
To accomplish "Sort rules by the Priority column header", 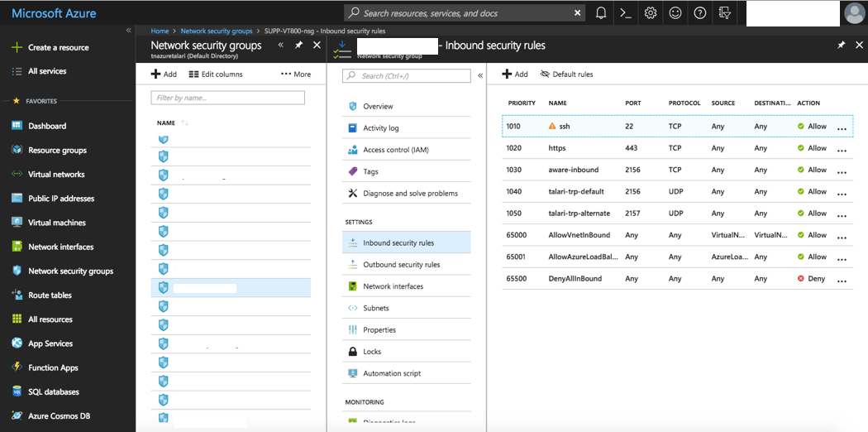I will (x=522, y=103).
